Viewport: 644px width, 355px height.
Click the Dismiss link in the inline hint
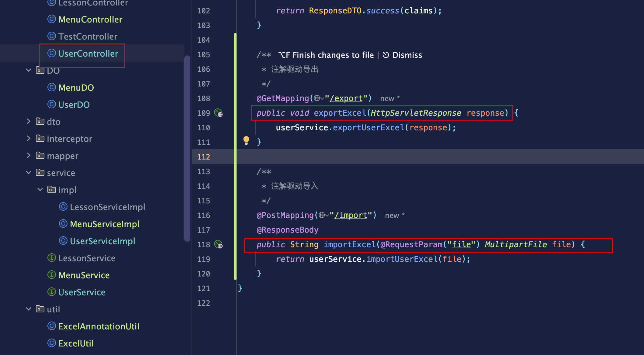click(x=407, y=55)
